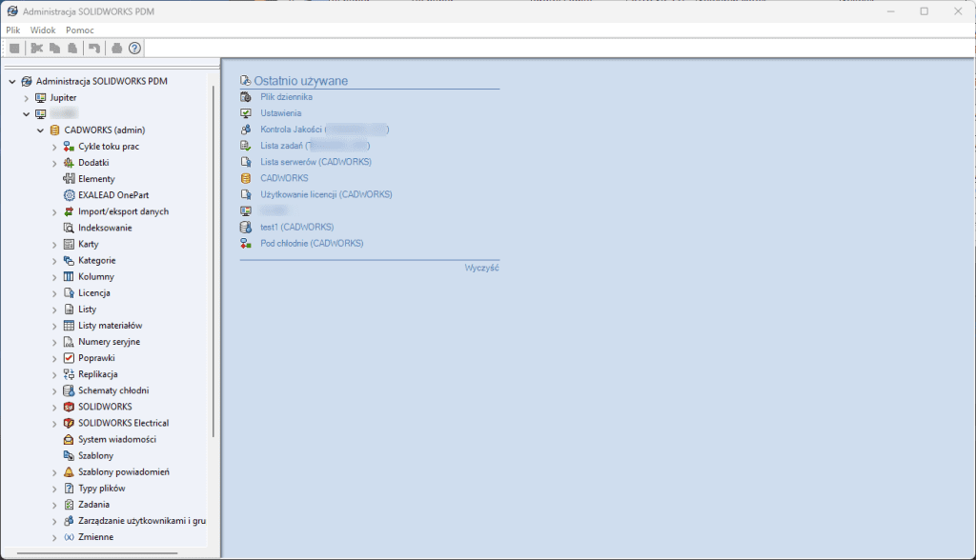
Task: Expand the Licencja tree node
Action: [54, 293]
